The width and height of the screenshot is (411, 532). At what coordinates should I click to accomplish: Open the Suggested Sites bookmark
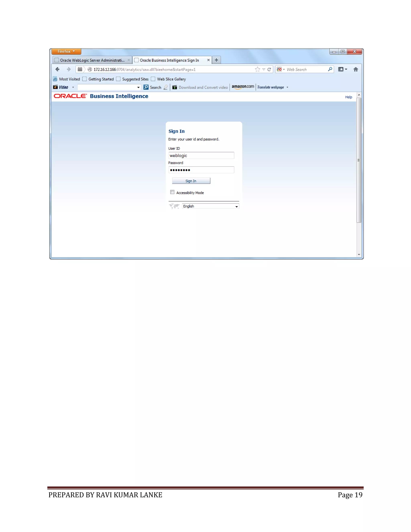click(x=132, y=79)
